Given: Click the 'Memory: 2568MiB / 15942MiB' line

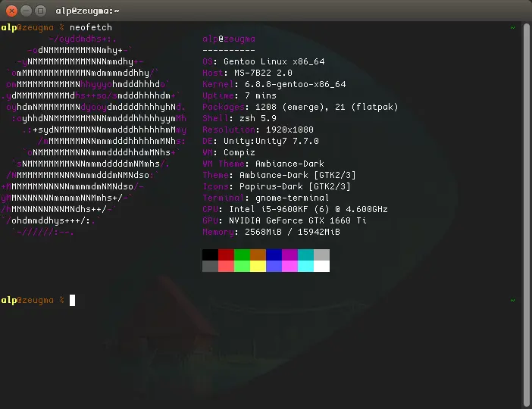Looking at the screenshot, I should tap(271, 232).
